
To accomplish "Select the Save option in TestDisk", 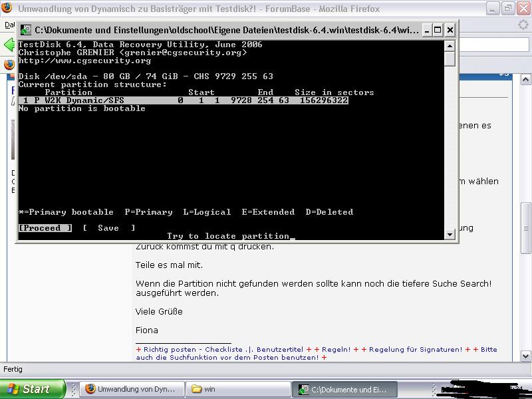I will point(109,228).
